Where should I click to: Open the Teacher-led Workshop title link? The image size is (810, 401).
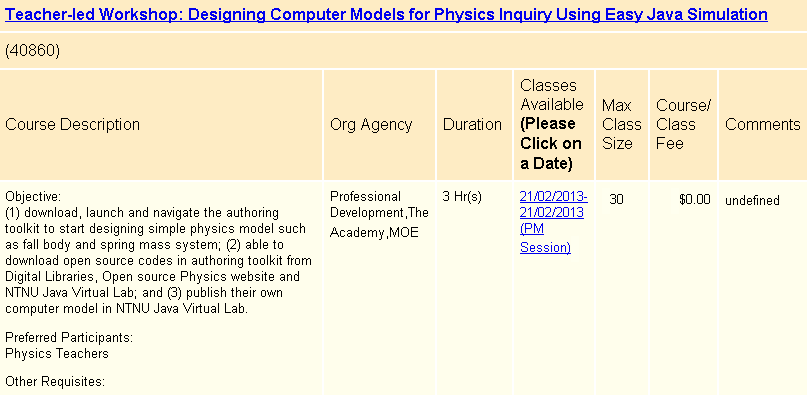coord(386,15)
